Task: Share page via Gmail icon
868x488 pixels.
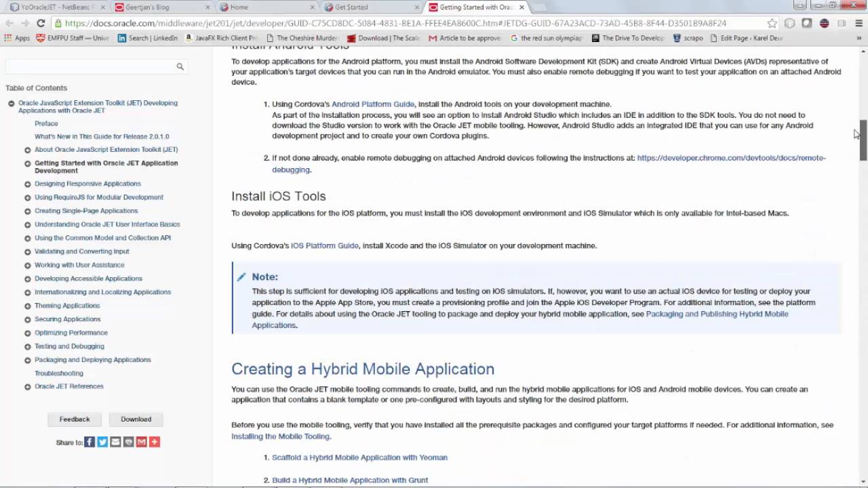Action: (141, 442)
